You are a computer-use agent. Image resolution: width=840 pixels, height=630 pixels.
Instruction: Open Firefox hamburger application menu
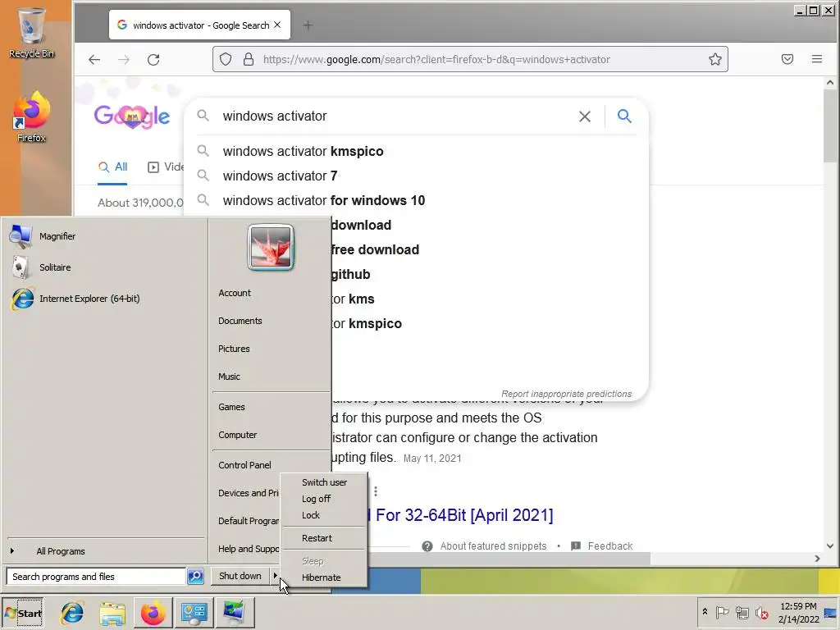[817, 59]
